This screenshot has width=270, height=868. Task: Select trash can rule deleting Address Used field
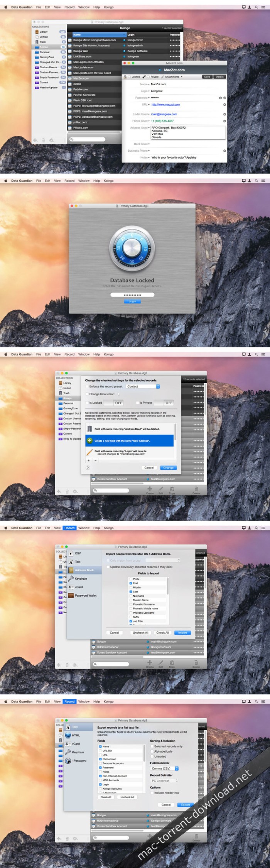130,429
